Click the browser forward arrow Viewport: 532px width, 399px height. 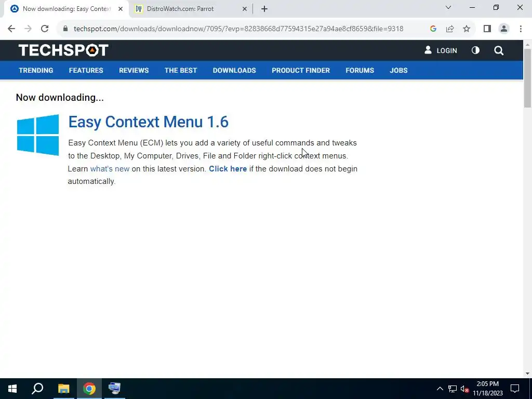[x=28, y=29]
